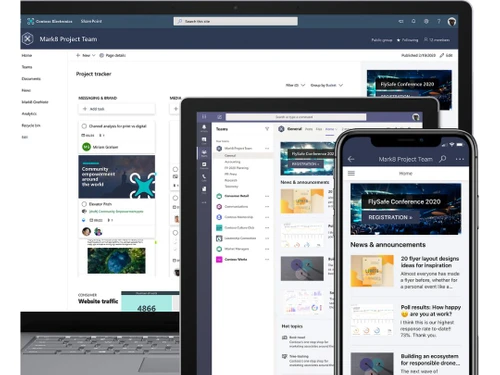500x375 pixels.
Task: Open more options for Contoso Works team
Action: (267, 259)
